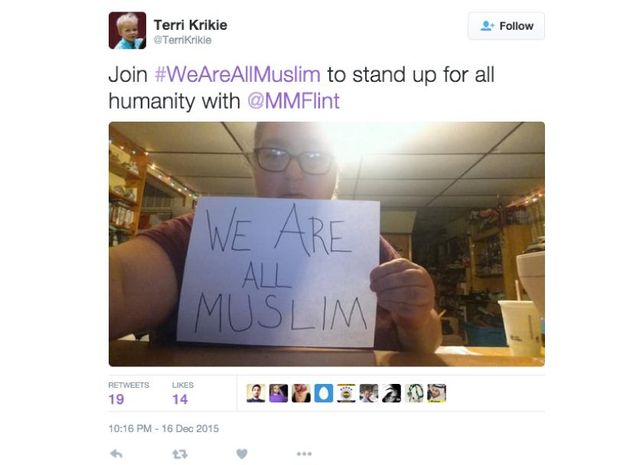Like the tweet with the heart icon
Image resolution: width=620 pixels, height=465 pixels.
tap(242, 454)
